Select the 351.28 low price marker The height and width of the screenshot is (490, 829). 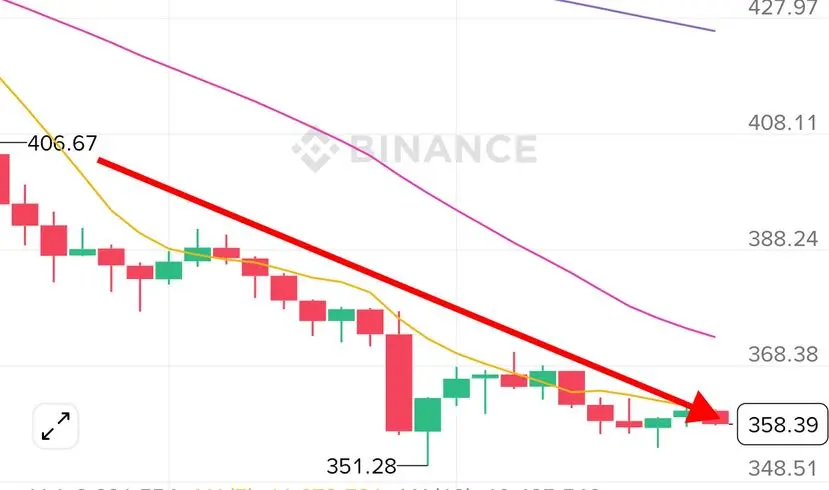pos(361,466)
